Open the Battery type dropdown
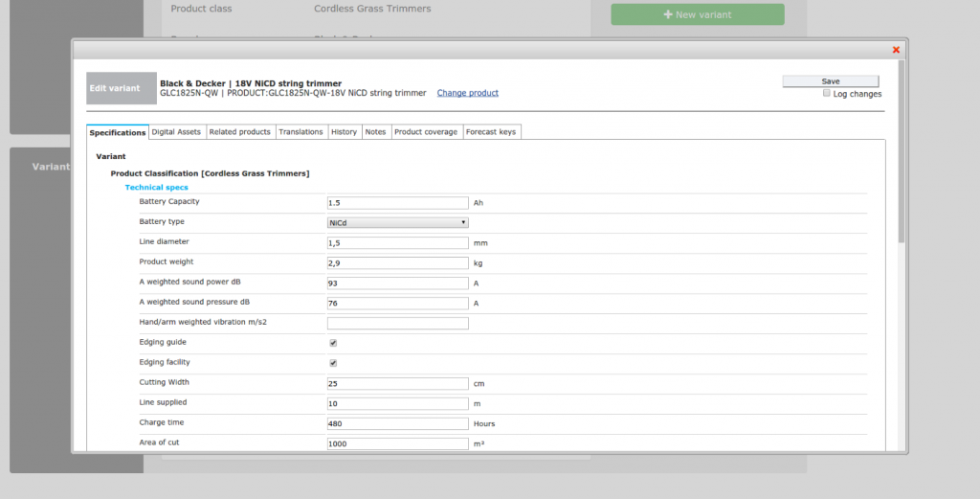 click(x=397, y=222)
